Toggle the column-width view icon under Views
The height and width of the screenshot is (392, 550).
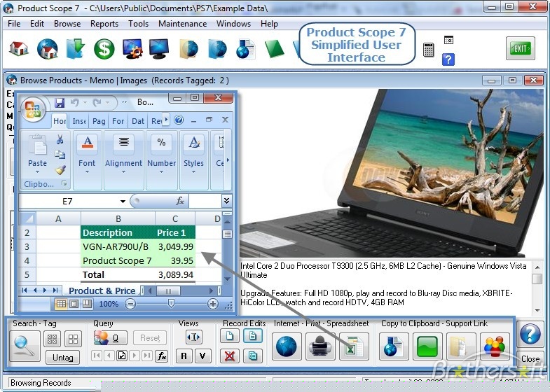click(193, 337)
